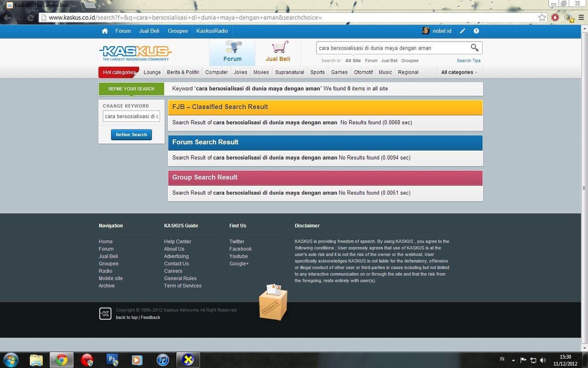Search in All Site option
This screenshot has height=368, width=588.
353,61
